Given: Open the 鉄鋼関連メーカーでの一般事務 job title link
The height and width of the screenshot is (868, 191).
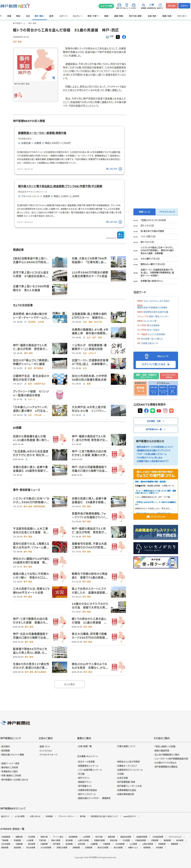Looking at the screenshot, I should click(42, 133).
